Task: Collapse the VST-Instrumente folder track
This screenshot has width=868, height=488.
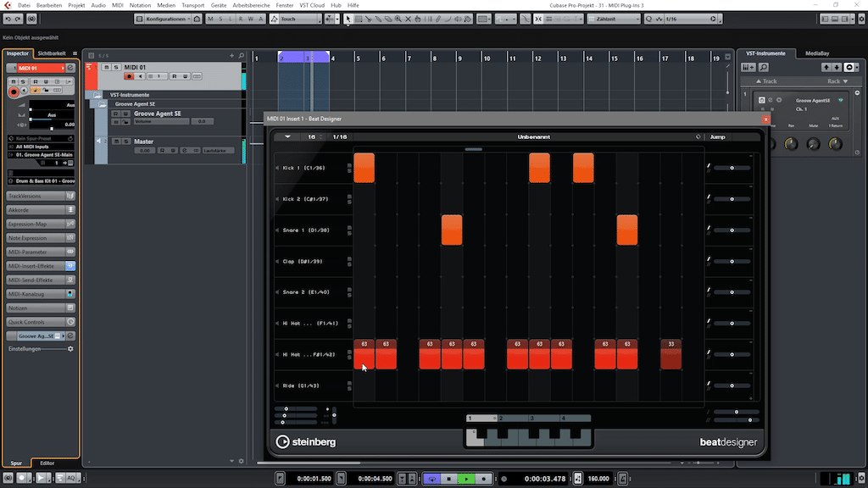Action: 97,95
